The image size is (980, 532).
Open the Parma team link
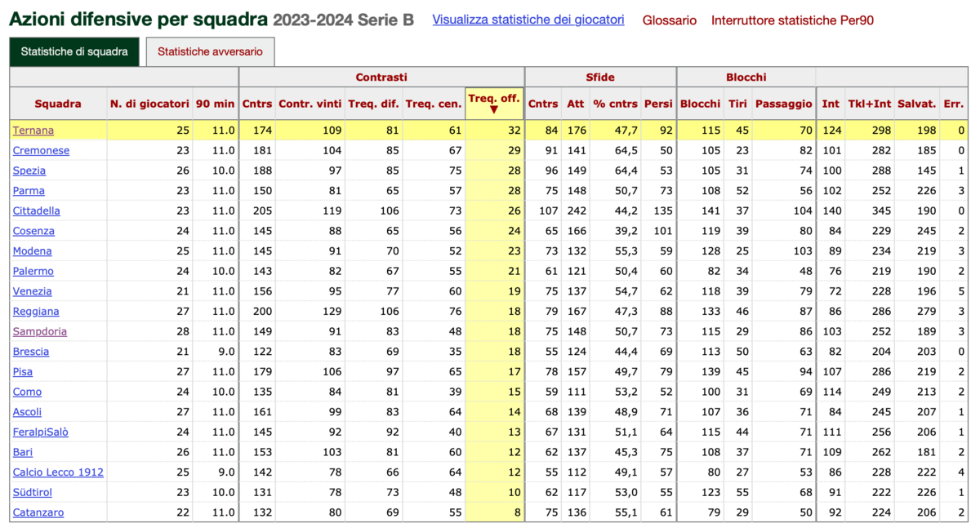coord(29,191)
